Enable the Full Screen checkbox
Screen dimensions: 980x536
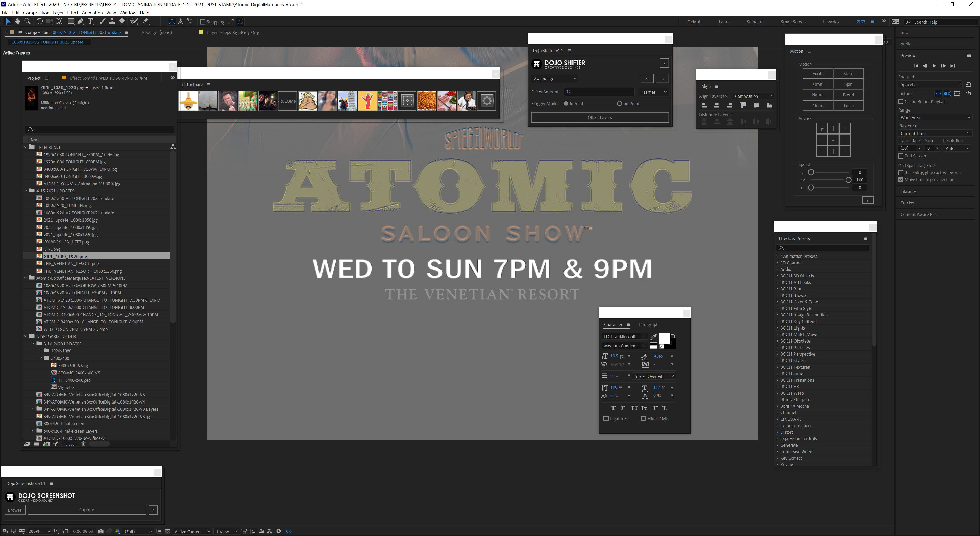900,156
